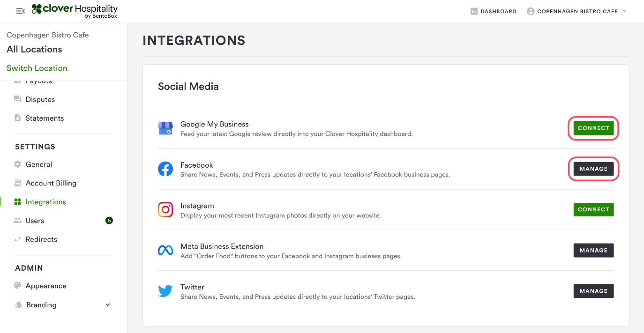Open the Dashboard chart icon
Image resolution: width=644 pixels, height=333 pixels.
pos(474,11)
